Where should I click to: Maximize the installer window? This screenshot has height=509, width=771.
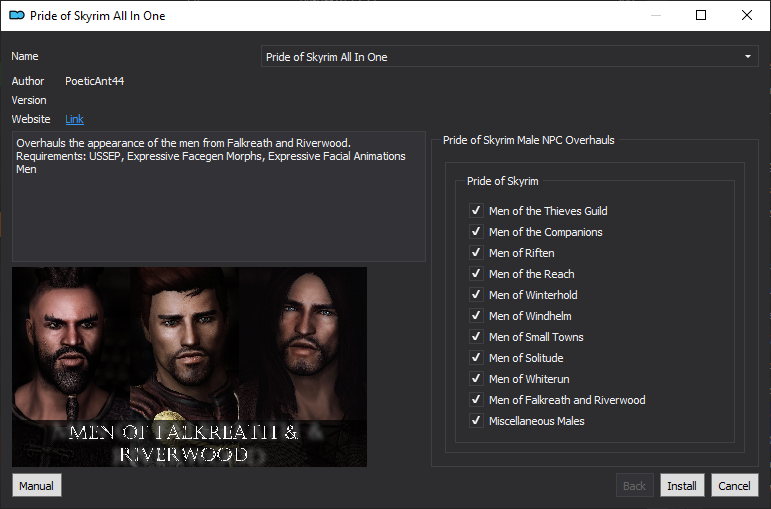[701, 15]
